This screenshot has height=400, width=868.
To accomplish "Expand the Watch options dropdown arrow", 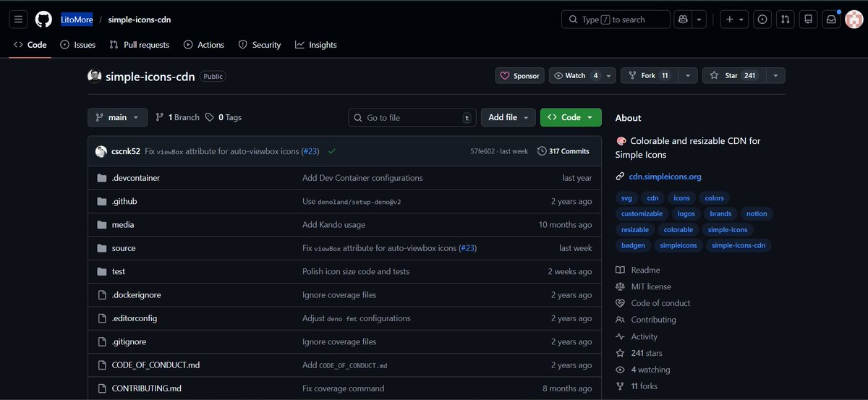I will tap(609, 76).
